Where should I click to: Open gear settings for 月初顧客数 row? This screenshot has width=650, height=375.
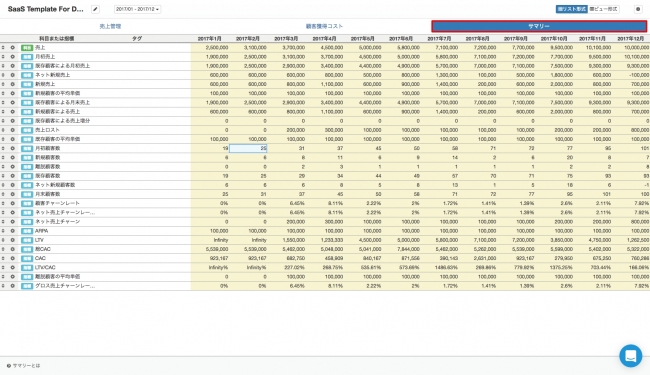click(x=12, y=148)
